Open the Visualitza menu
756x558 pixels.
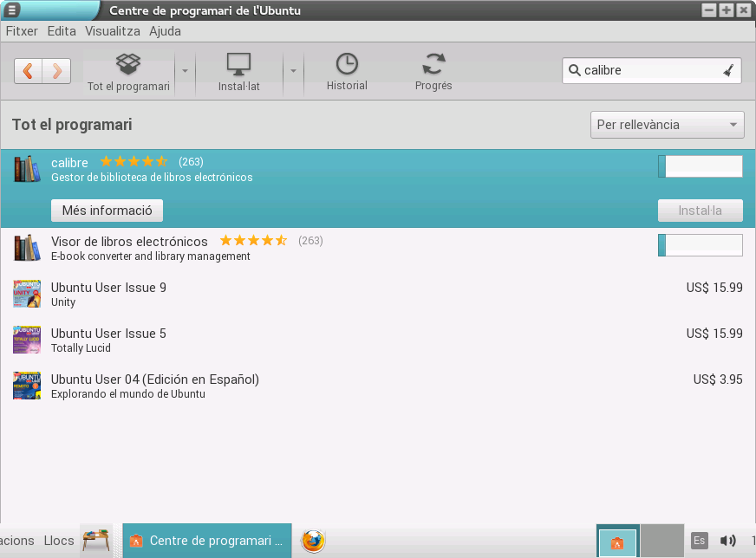tap(112, 31)
